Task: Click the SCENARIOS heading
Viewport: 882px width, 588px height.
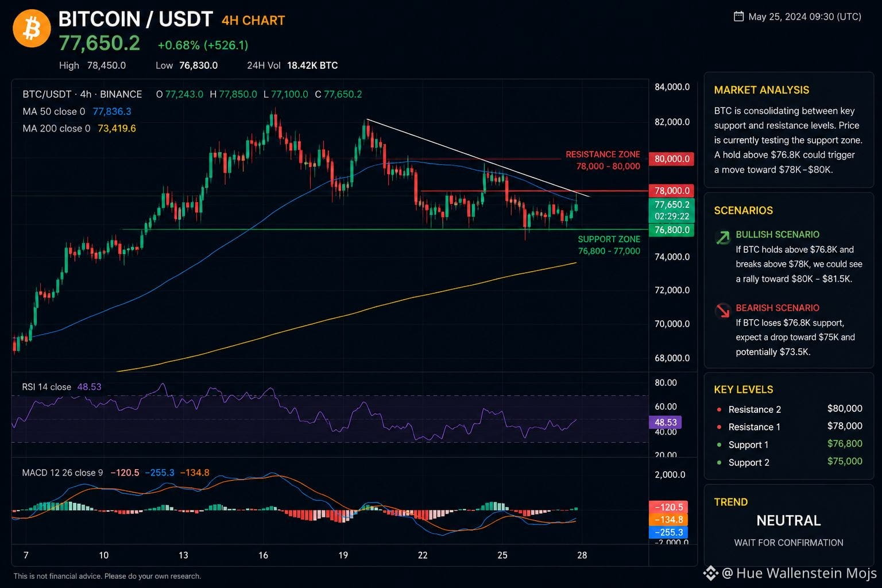Action: pos(744,211)
